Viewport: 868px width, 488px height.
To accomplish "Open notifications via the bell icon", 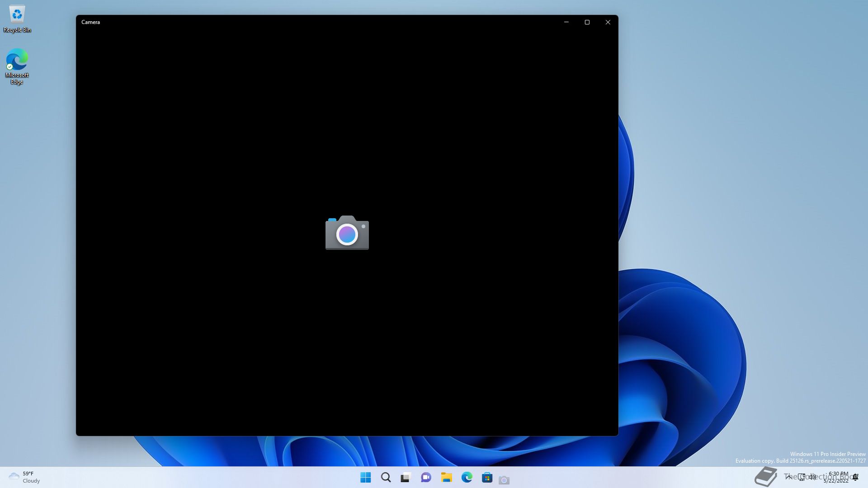I will click(x=855, y=477).
